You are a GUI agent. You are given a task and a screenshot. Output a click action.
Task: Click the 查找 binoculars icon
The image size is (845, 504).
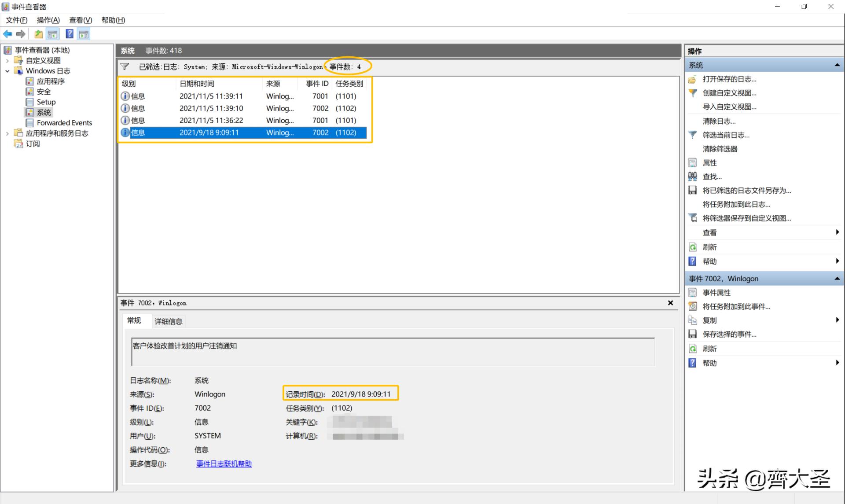pos(693,177)
